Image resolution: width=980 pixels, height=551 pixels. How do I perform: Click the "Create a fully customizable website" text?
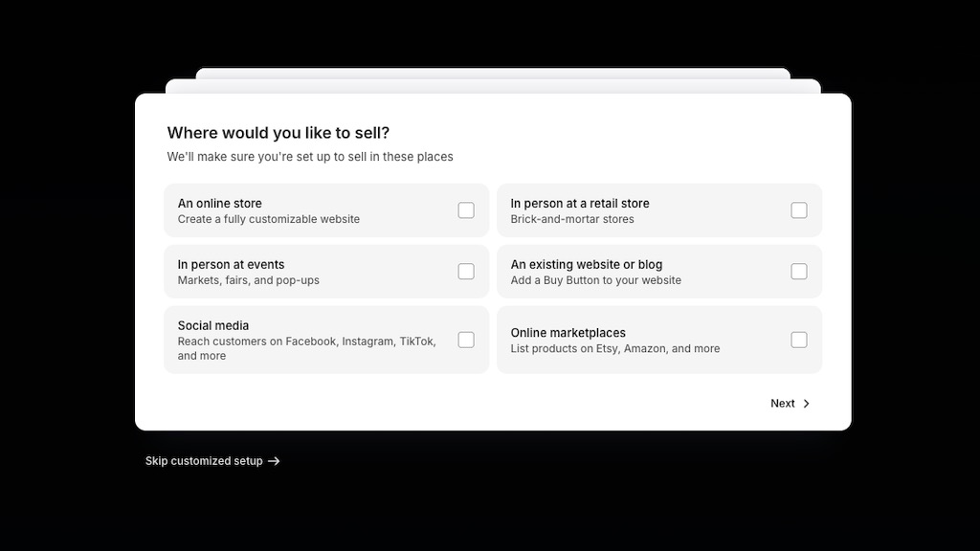pyautogui.click(x=269, y=219)
